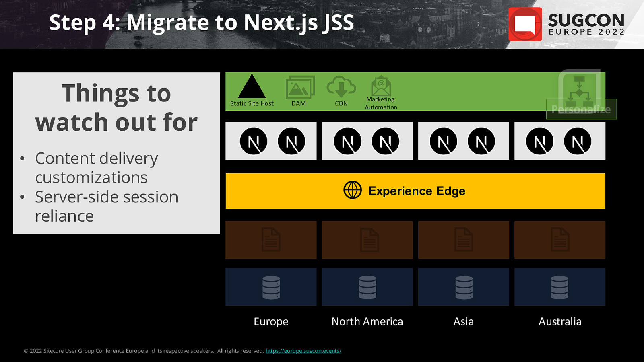Image resolution: width=644 pixels, height=362 pixels.
Task: Click the Things to watch out for heading
Action: tap(116, 107)
